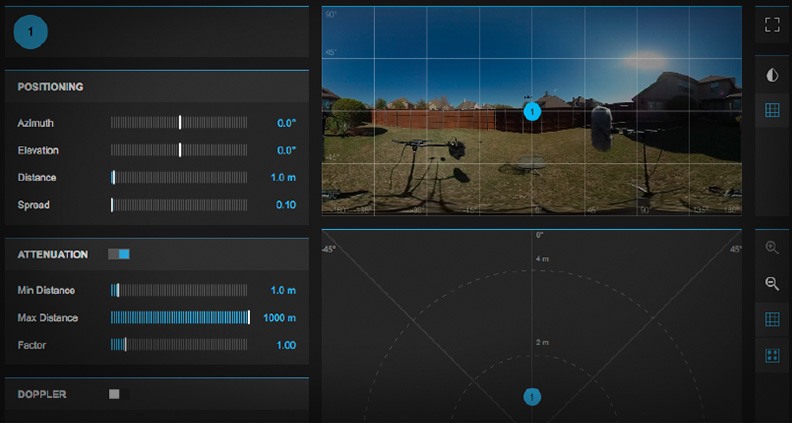
Task: Toggle the Attenuation switch
Action: 119,254
